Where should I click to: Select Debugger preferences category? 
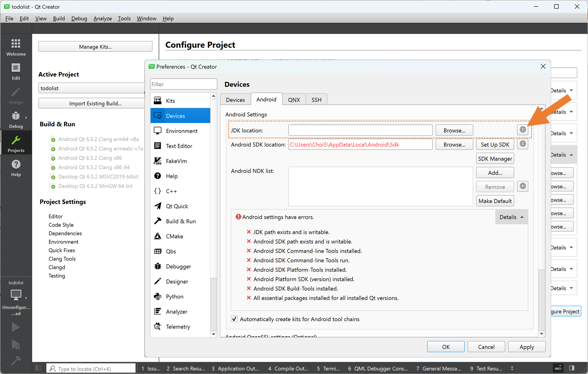(x=180, y=267)
